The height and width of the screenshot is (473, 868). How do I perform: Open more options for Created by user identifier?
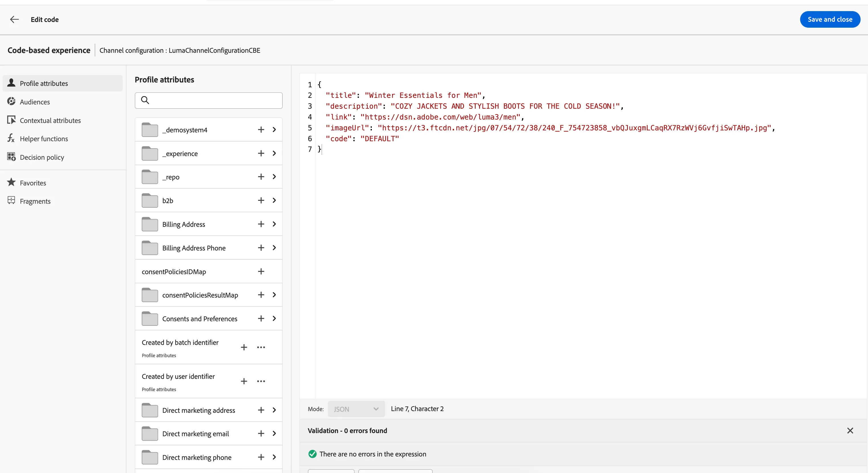coord(261,381)
